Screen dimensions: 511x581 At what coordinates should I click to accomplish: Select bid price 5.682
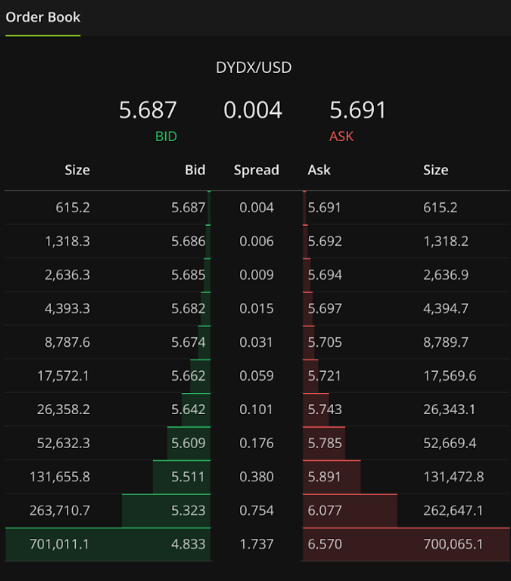[188, 308]
